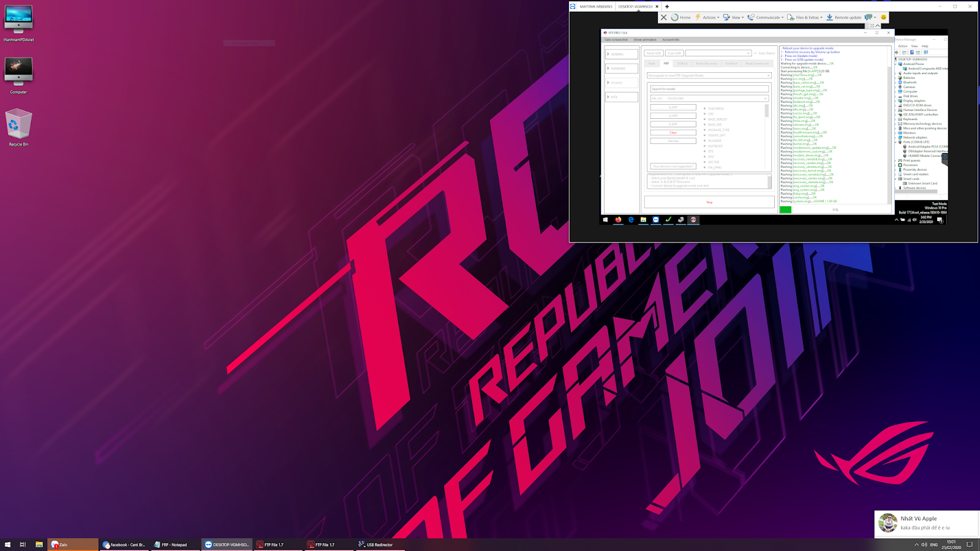Expand the HUAWEI section in EFT Pro

point(622,83)
